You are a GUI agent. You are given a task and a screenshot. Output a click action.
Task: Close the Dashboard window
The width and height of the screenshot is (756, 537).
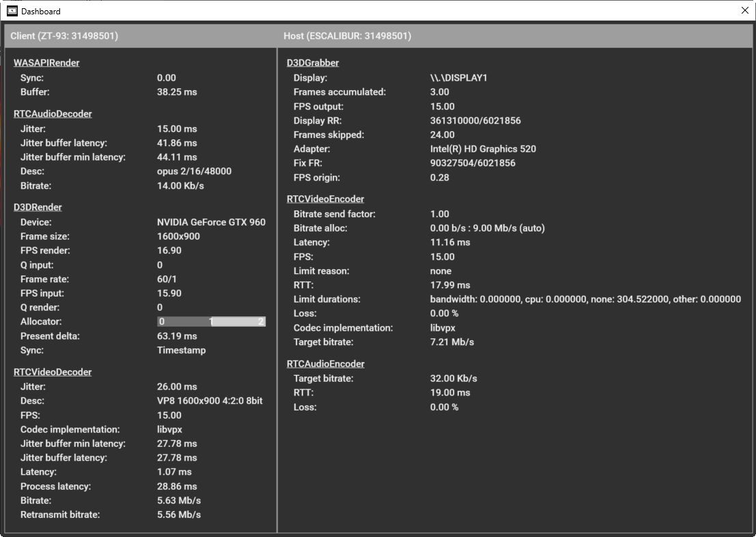[x=744, y=11]
